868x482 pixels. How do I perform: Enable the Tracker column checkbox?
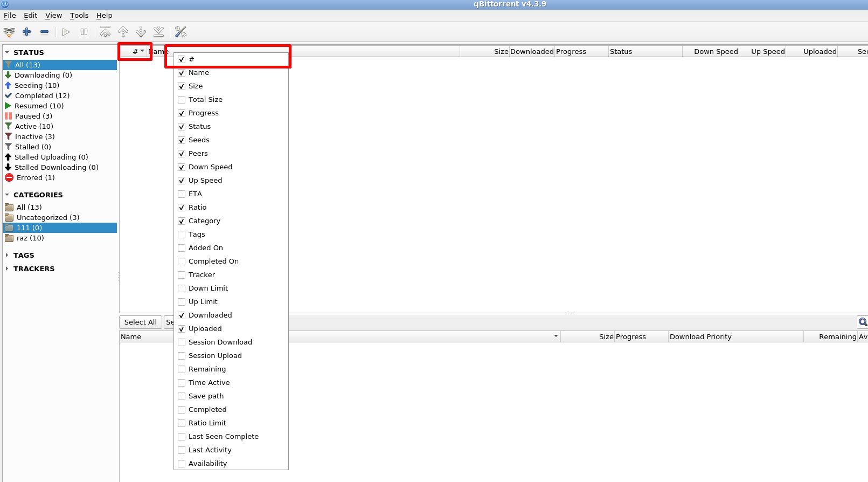182,275
